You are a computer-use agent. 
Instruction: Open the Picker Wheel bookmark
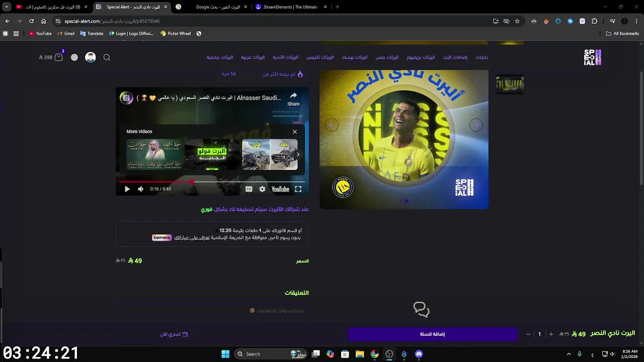tap(176, 34)
